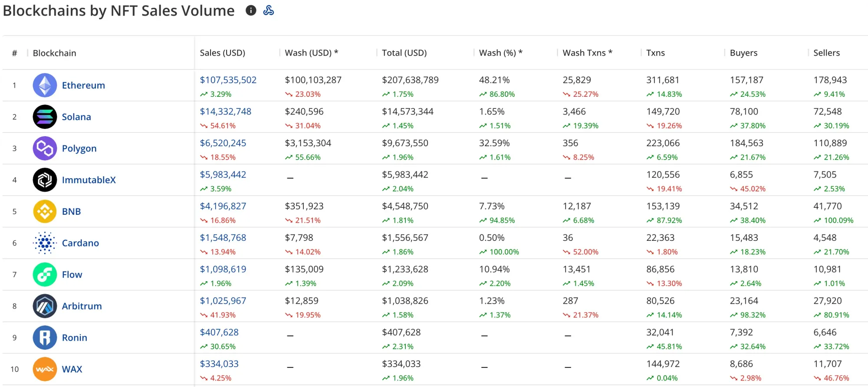Open the Polygon blockchain link
The image size is (868, 387).
tap(79, 148)
